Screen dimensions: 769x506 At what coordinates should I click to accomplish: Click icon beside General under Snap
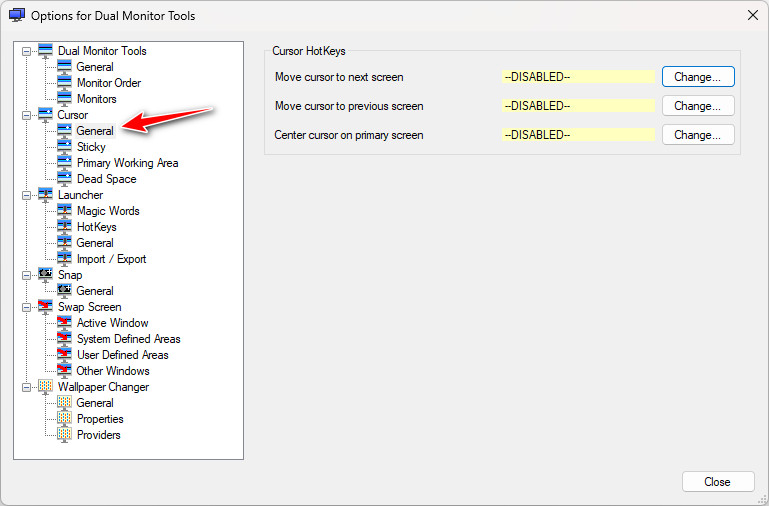tap(64, 291)
